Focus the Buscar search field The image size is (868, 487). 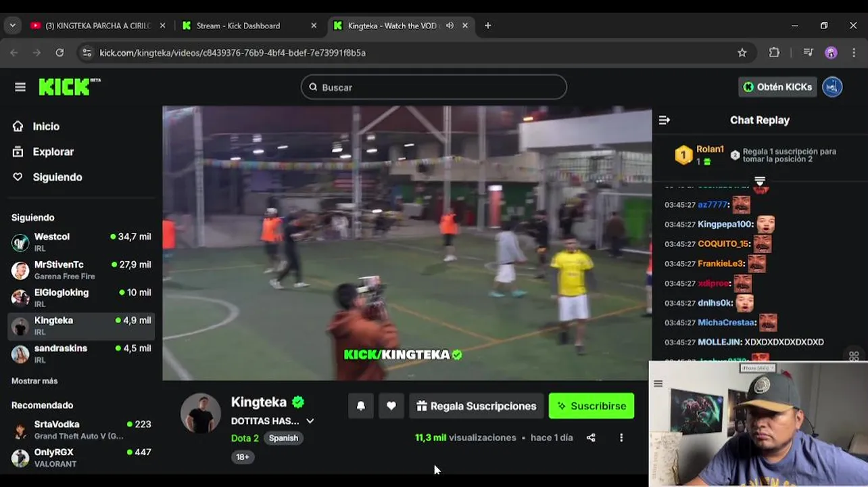(x=433, y=87)
